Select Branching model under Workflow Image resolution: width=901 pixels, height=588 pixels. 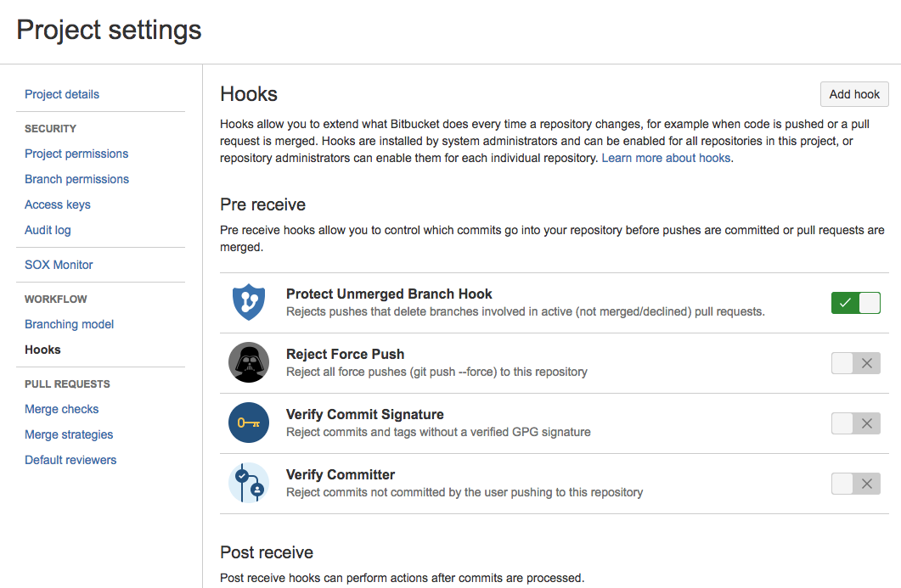click(69, 324)
